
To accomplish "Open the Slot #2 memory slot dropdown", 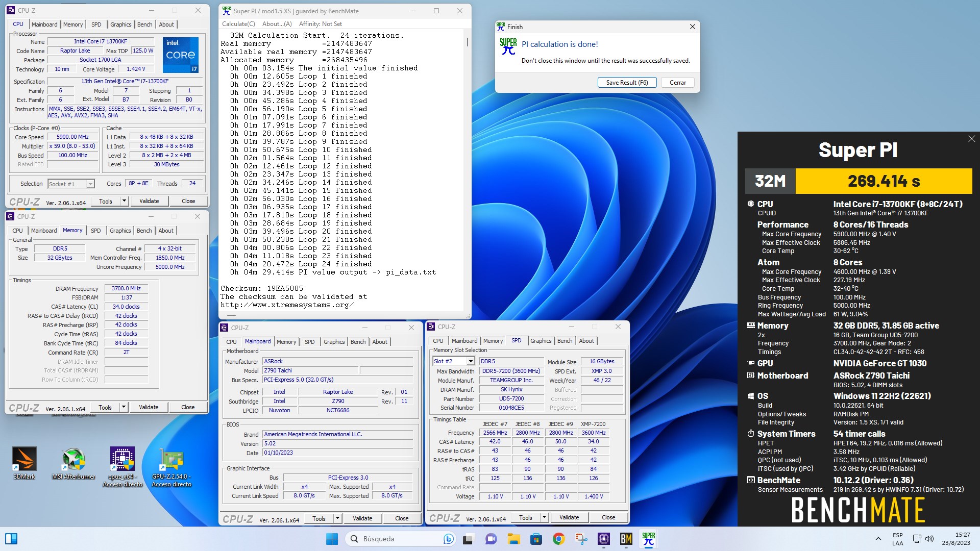I will pos(470,361).
